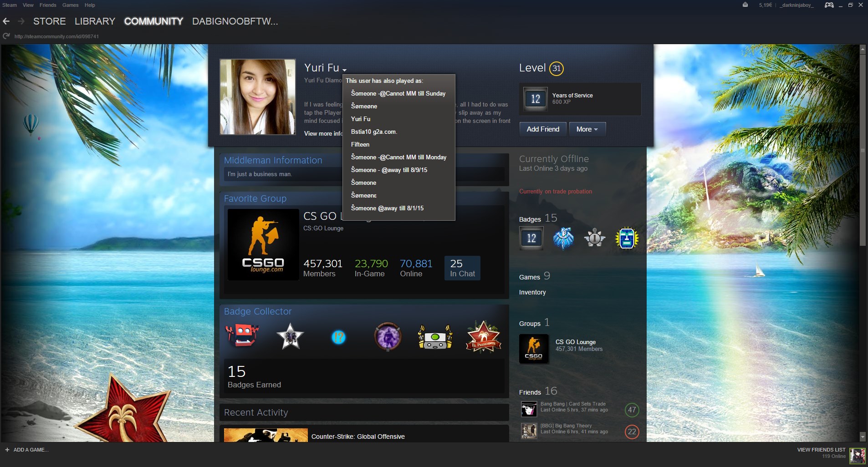868x467 pixels.
Task: Open the Games 9 link
Action: [535, 276]
